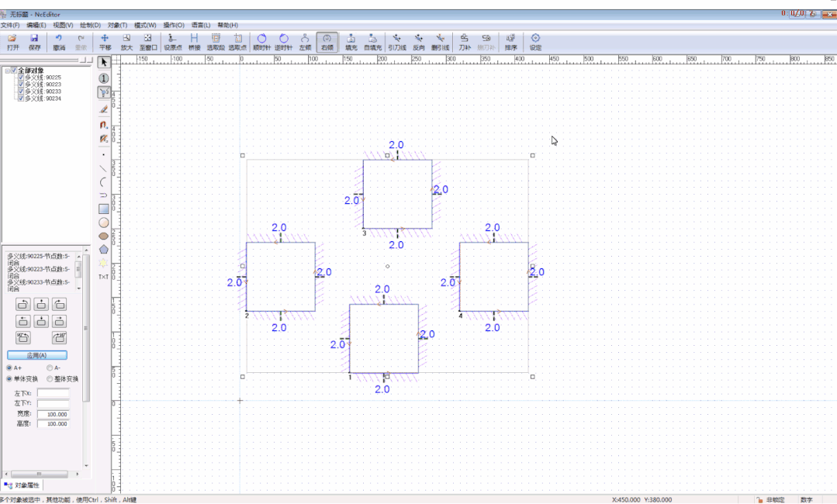Click the 选取段 toolbar icon
Viewport: 837px width, 504px height.
216,42
